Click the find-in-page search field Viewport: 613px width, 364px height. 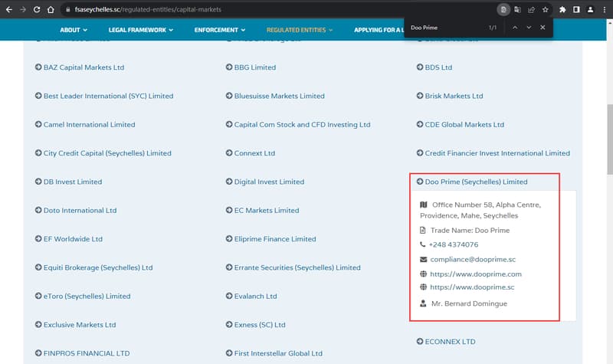[444, 28]
